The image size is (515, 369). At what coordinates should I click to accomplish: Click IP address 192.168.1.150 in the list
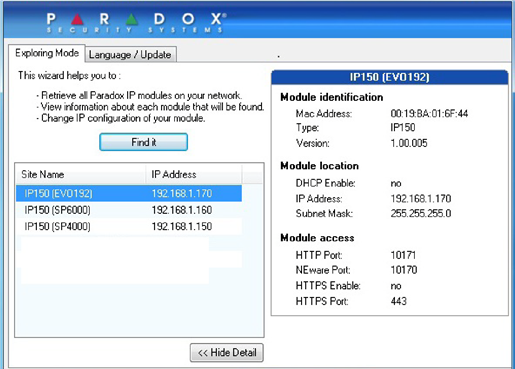182,226
